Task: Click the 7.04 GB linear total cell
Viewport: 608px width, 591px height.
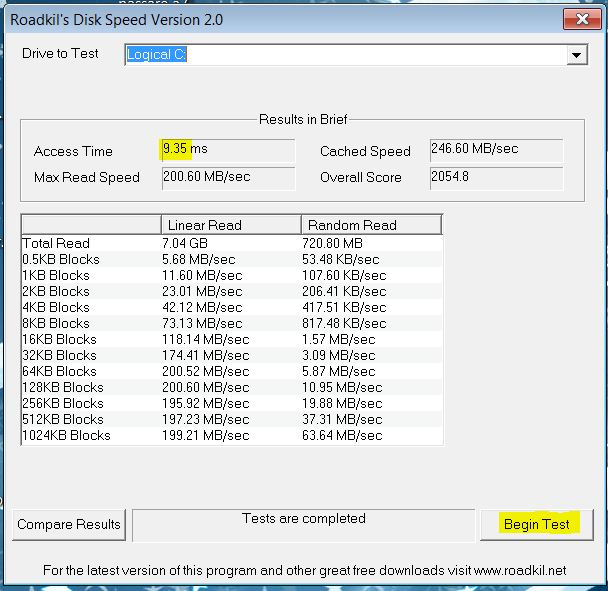Action: [x=185, y=243]
